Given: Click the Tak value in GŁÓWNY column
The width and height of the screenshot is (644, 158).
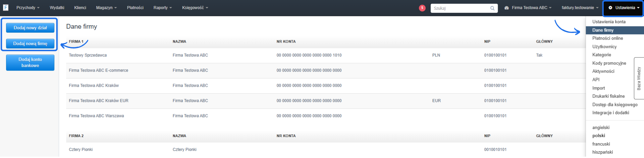Looking at the screenshot, I should pyautogui.click(x=539, y=55).
